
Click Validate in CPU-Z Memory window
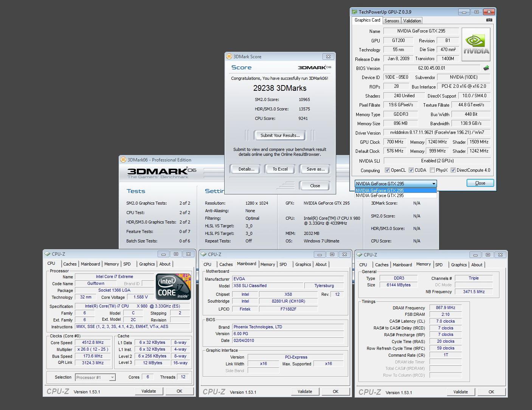point(461,392)
